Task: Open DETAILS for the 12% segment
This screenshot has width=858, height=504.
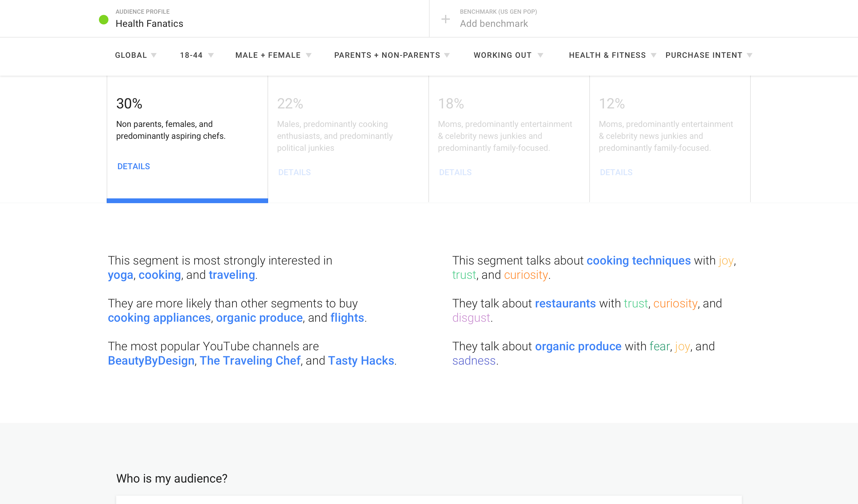Action: (616, 172)
